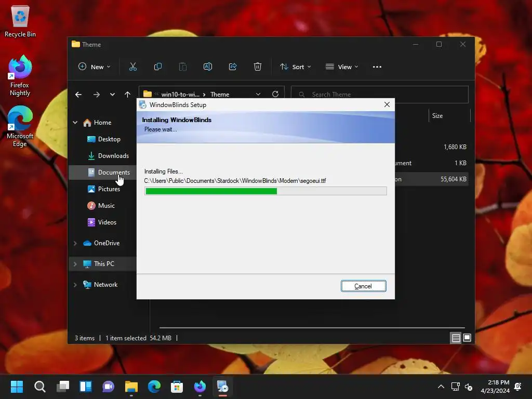Refresh the Theme folder view
532x399 pixels.
point(275,94)
